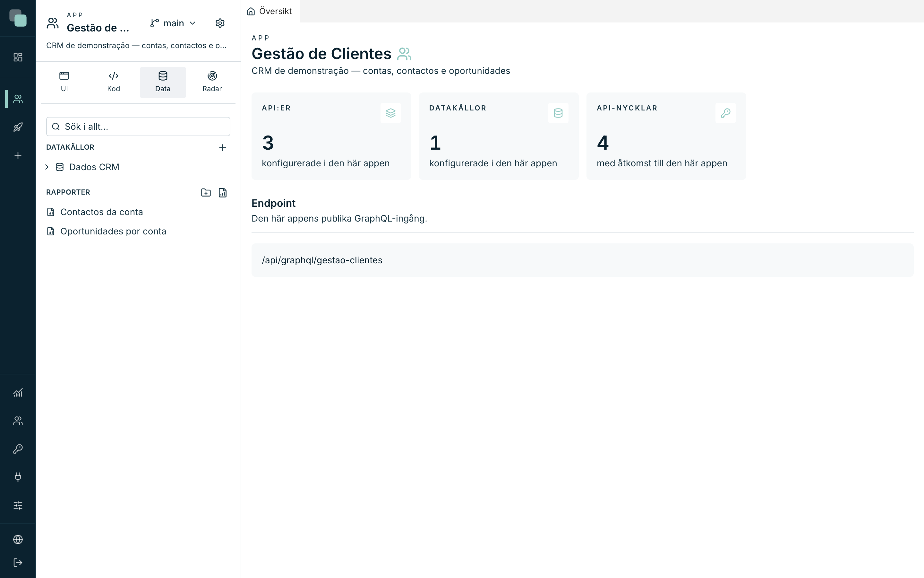Screen dimensions: 924x578
Task: Click the users icon next to Gestão de Clientes title
Action: pyautogui.click(x=404, y=54)
